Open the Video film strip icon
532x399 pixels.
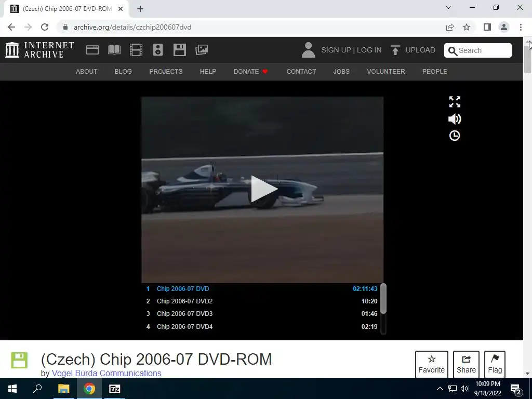click(x=136, y=50)
